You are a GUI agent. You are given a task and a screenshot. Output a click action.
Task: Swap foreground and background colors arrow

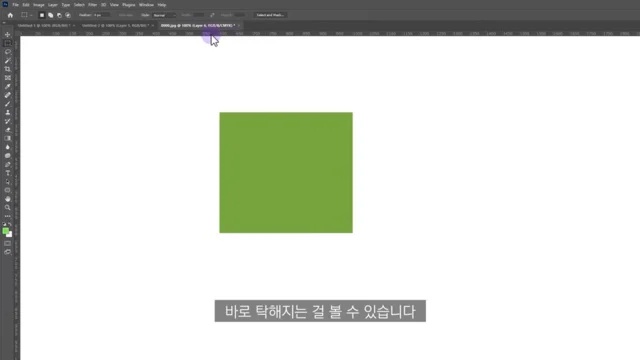tap(11, 224)
